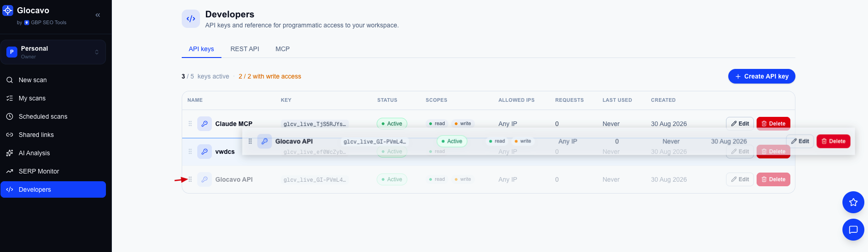Grab the Claude MCP row drag handle
The image size is (868, 252).
click(190, 124)
